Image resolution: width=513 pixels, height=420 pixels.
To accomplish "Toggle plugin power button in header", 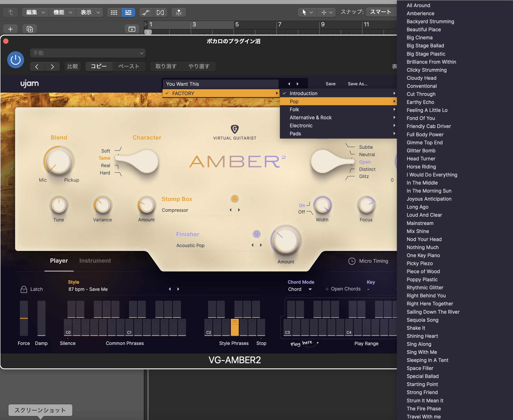I will [x=15, y=59].
